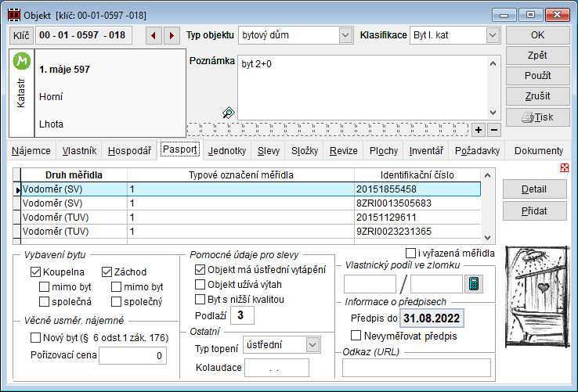This screenshot has width=578, height=392.
Task: Click the plus button under the note
Action: 479,129
